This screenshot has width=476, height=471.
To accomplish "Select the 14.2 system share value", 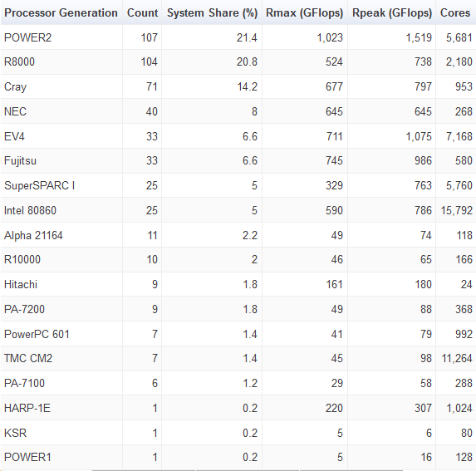I will (248, 86).
